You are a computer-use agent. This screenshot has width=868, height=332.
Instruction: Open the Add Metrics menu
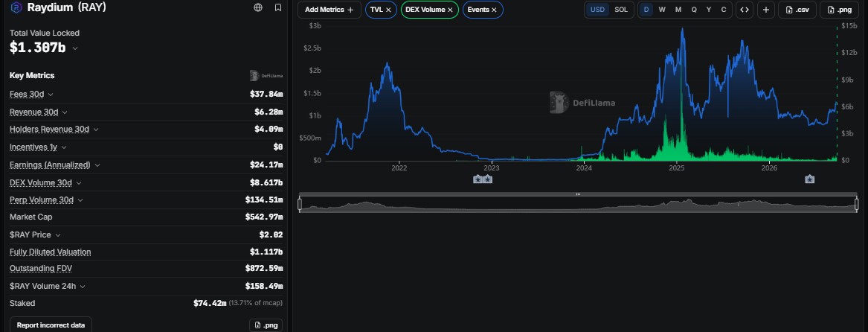tap(329, 10)
